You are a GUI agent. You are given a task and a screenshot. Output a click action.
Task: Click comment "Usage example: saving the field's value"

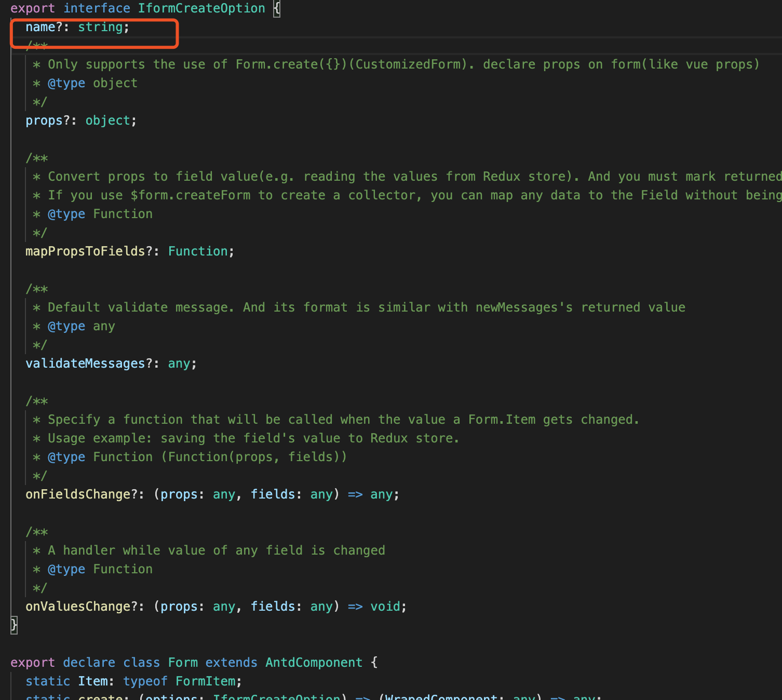click(246, 438)
